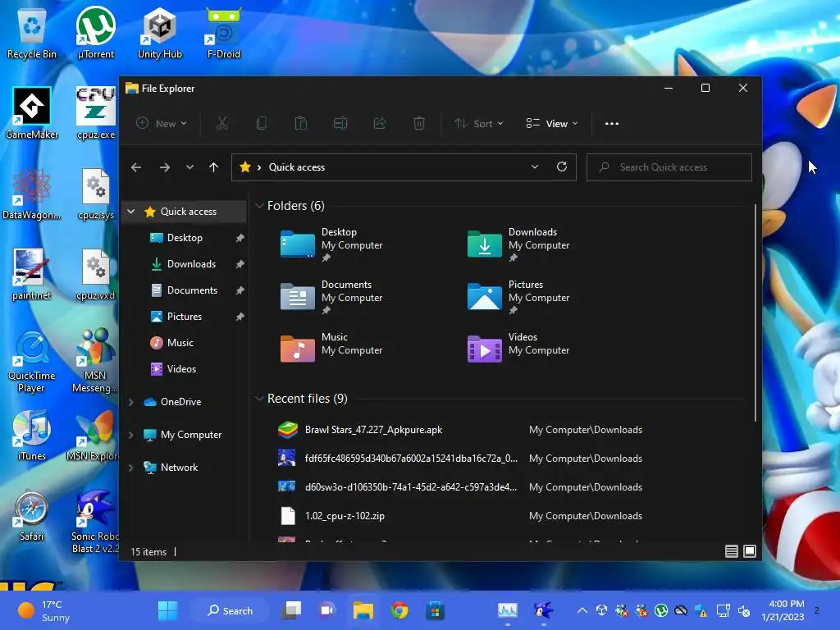Select the iTunes desktop shortcut

click(x=32, y=435)
